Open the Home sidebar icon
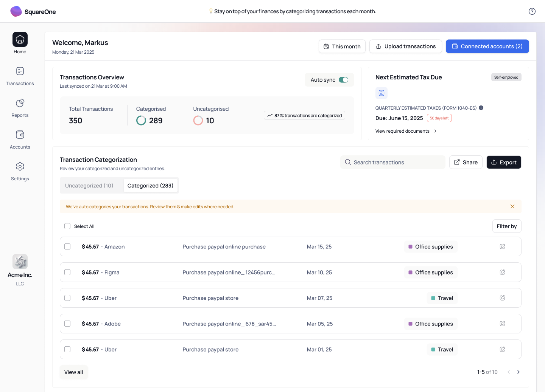545x392 pixels. pyautogui.click(x=20, y=39)
